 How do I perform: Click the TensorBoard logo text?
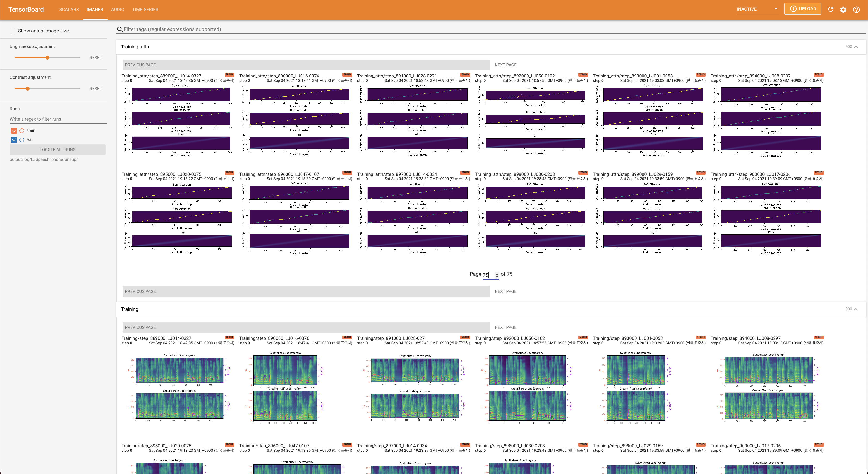tap(26, 9)
